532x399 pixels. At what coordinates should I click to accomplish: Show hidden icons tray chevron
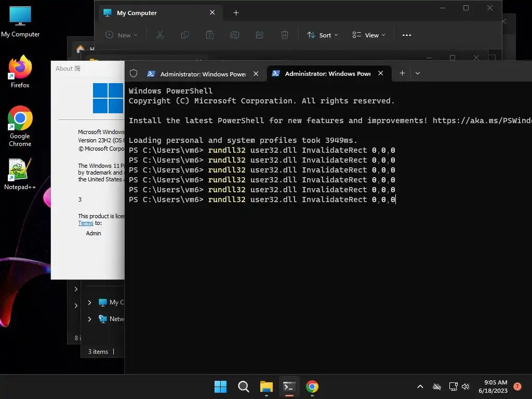click(x=420, y=387)
